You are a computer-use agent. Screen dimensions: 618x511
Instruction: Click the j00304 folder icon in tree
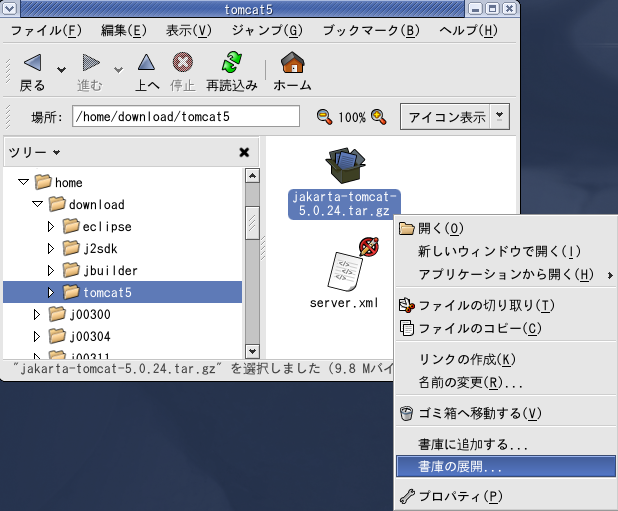(57, 336)
